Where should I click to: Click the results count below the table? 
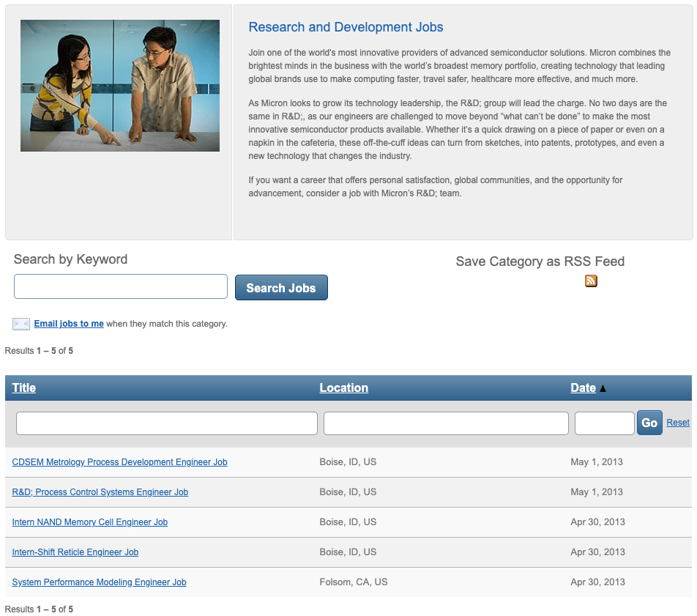tap(39, 609)
